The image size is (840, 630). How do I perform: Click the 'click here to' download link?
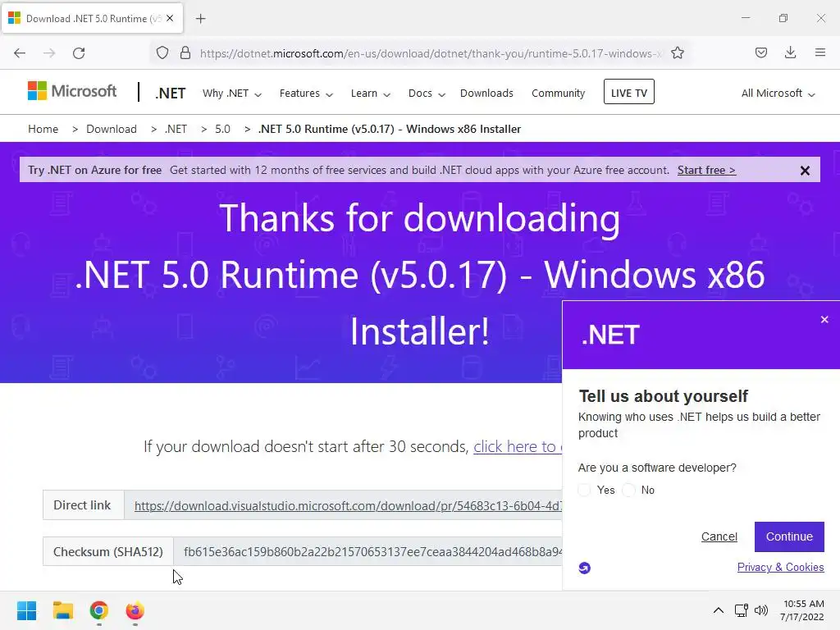click(518, 446)
